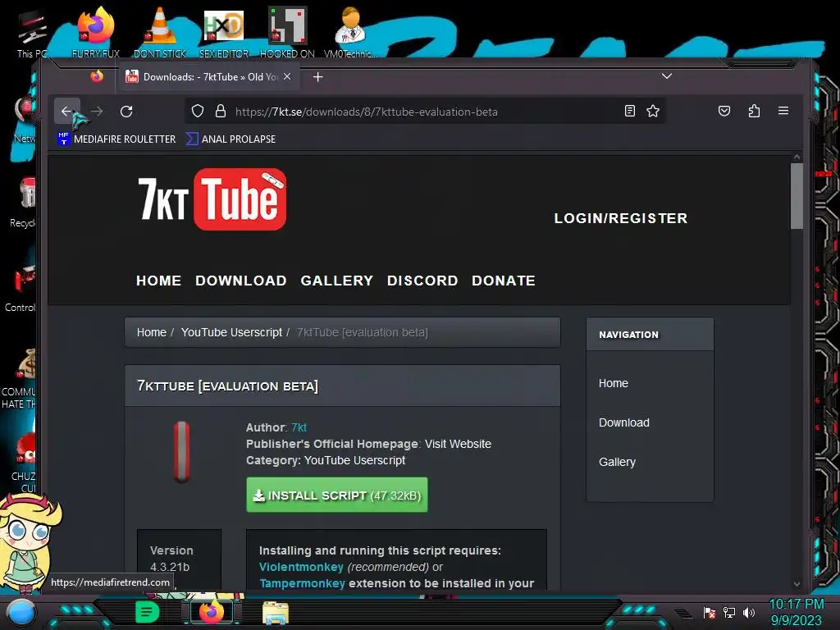Click the NAVIGATION sidebar heading
The image size is (840, 630).
coord(628,335)
